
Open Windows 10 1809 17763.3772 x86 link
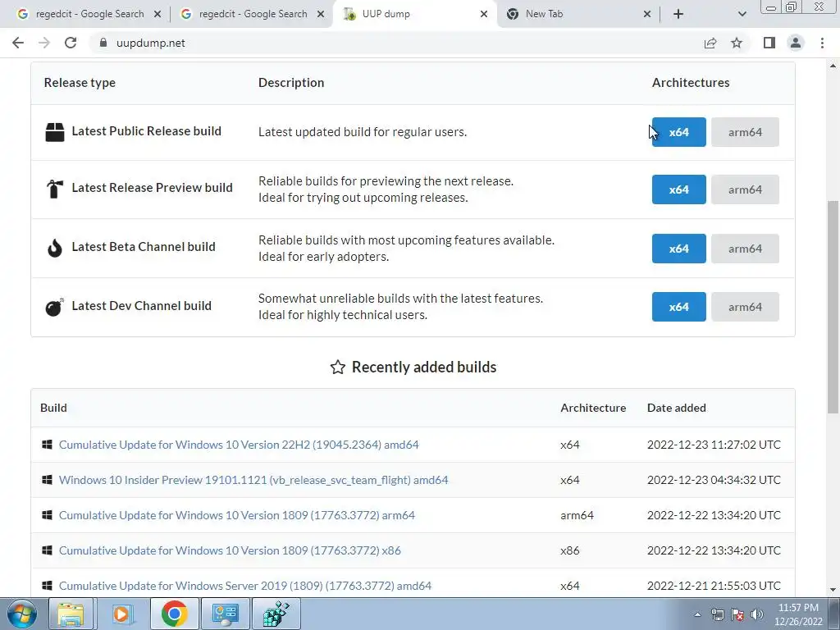click(x=230, y=550)
